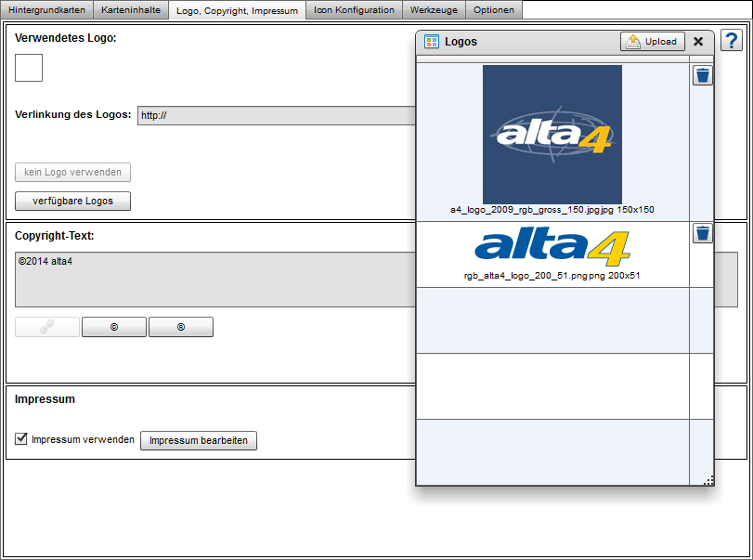Delete the rgb_alta4_logo_200_51 logo
753x560 pixels.
click(703, 233)
